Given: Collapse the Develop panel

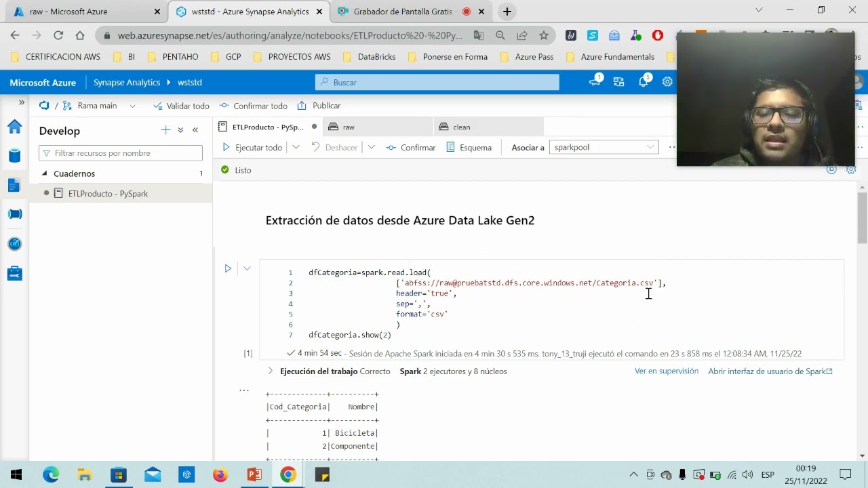Looking at the screenshot, I should coord(195,130).
